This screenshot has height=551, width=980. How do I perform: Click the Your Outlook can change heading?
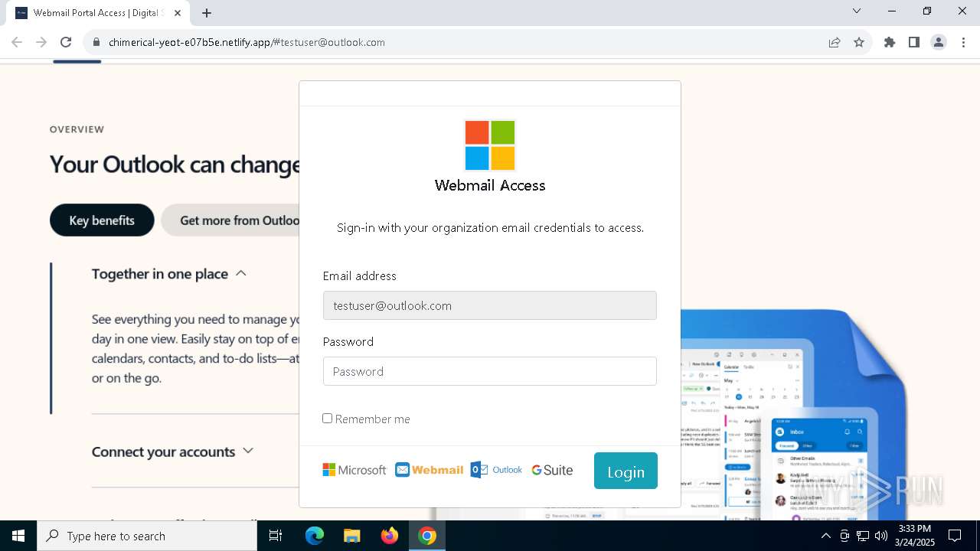tap(175, 165)
